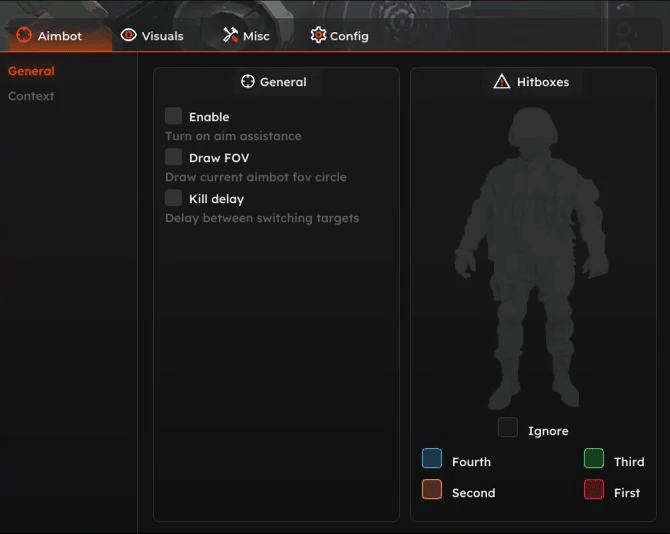Click the Aimbot crosshair tab icon
Viewport: 670px width, 534px height.
pos(24,36)
